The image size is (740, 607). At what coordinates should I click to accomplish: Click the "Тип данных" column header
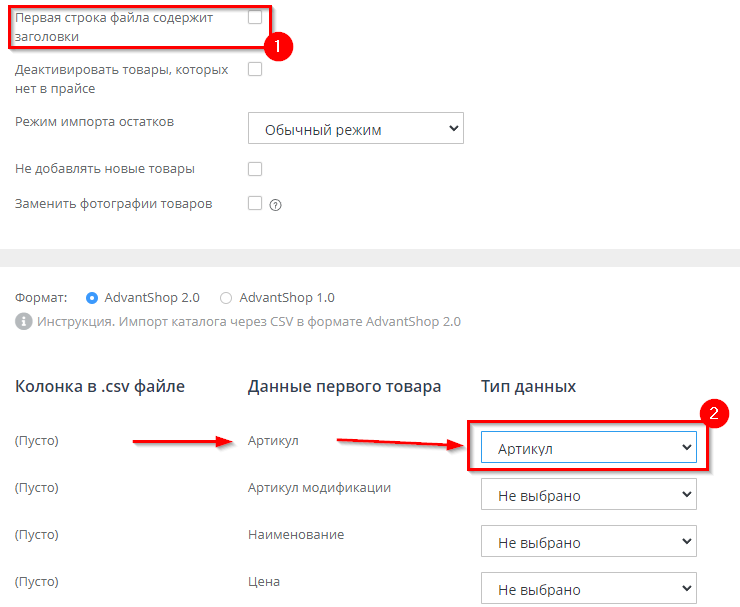528,386
